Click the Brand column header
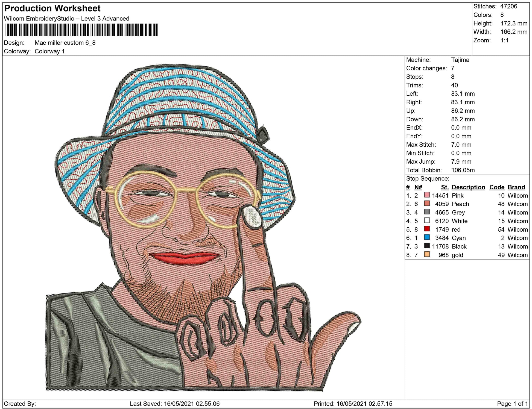Screen dimensions: 532x409 tap(516, 187)
